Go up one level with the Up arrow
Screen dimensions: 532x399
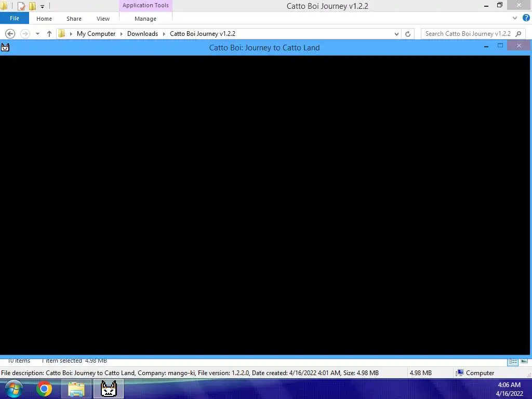tap(49, 34)
